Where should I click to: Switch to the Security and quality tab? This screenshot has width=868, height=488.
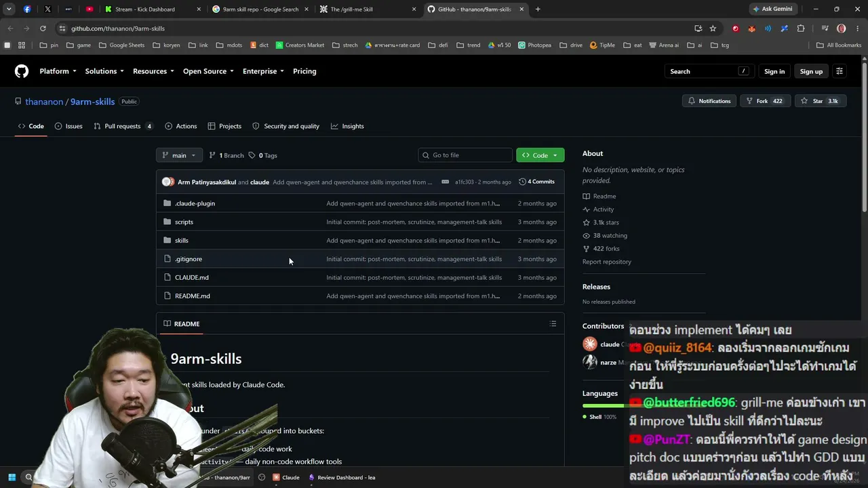285,126
